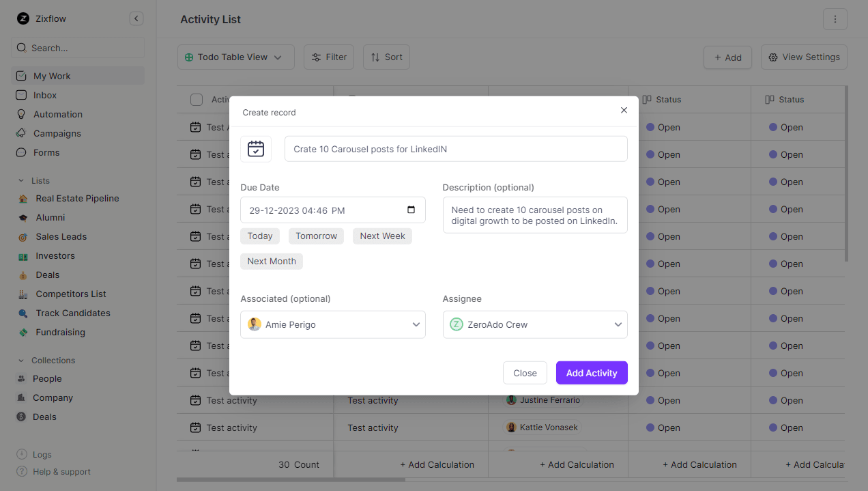Image resolution: width=868 pixels, height=491 pixels.
Task: Click inside the Description text area
Action: point(535,214)
